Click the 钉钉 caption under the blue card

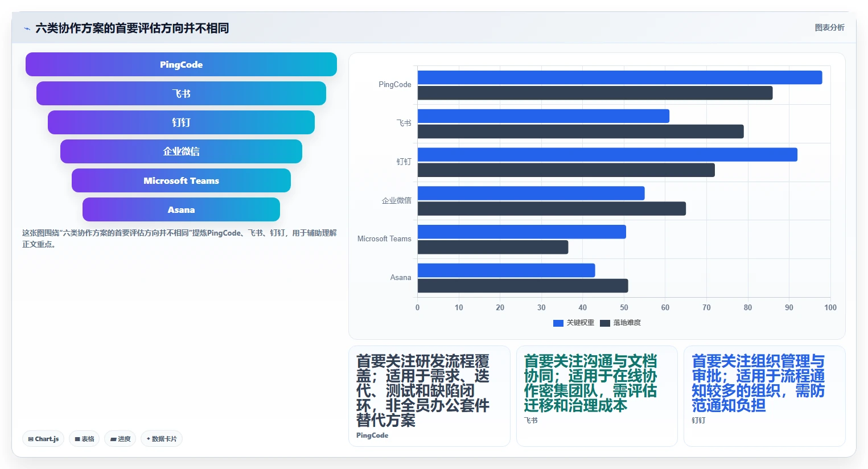click(x=698, y=421)
